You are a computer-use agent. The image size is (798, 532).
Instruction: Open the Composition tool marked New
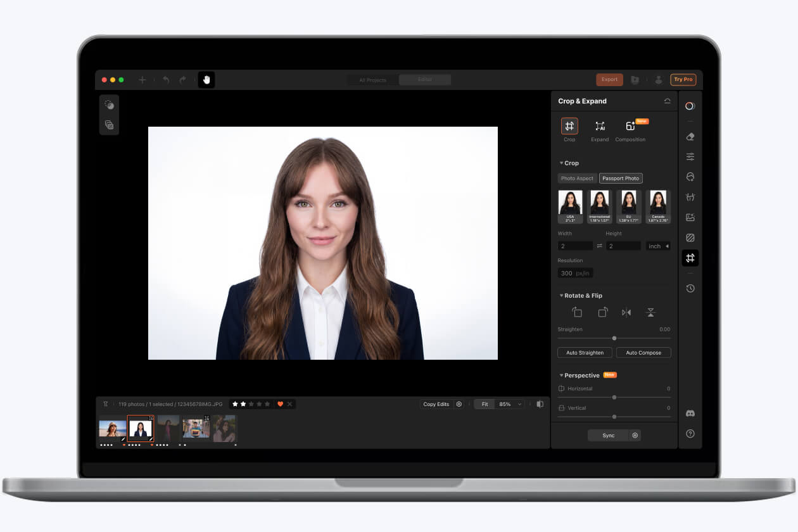tap(630, 126)
